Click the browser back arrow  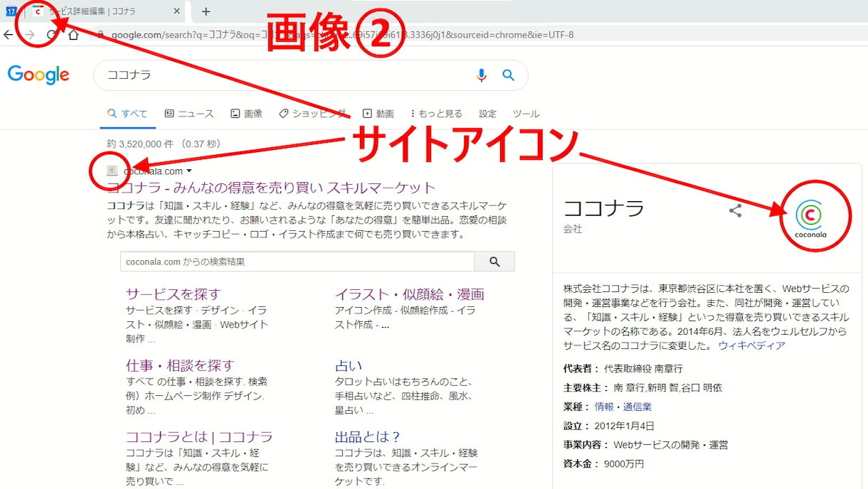(8, 35)
